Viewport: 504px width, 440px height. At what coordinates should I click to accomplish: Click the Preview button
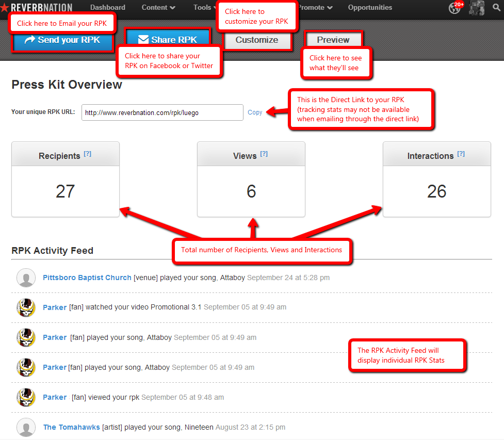[x=333, y=40]
